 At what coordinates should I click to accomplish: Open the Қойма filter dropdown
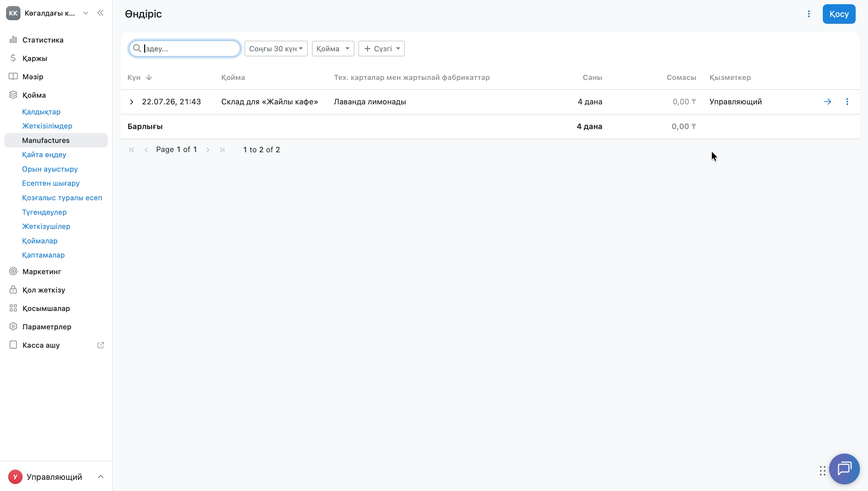333,49
